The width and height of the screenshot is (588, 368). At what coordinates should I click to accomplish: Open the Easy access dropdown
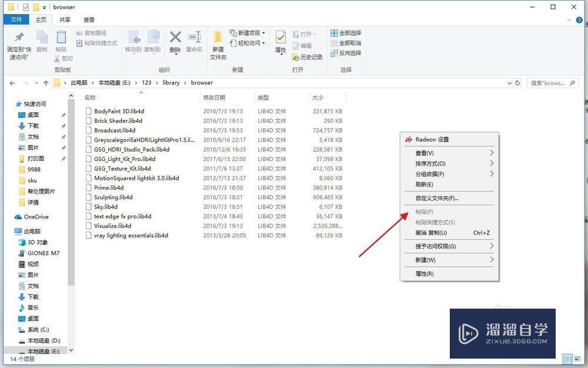(247, 43)
